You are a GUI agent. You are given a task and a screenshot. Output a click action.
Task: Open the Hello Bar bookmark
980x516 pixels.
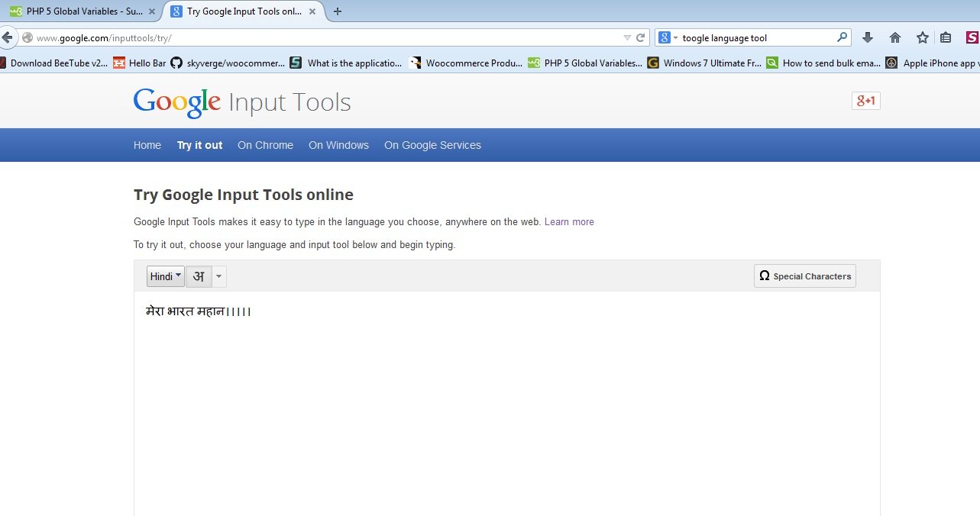click(140, 63)
